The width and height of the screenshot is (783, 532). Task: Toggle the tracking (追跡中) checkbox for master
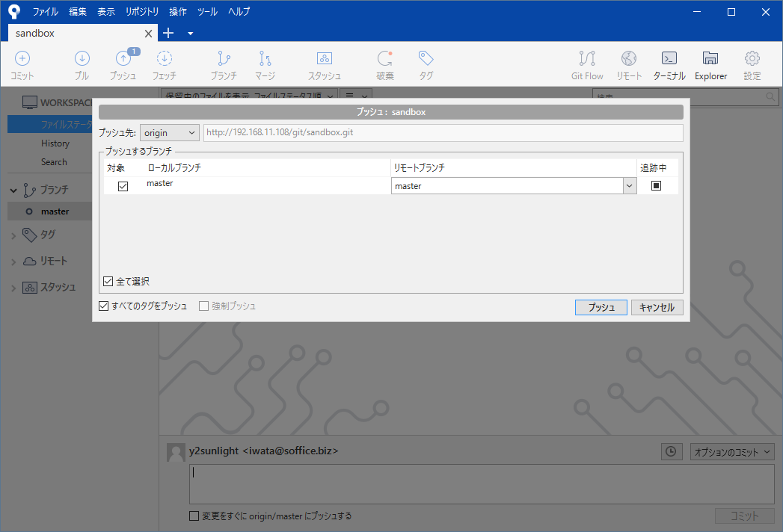click(x=656, y=186)
